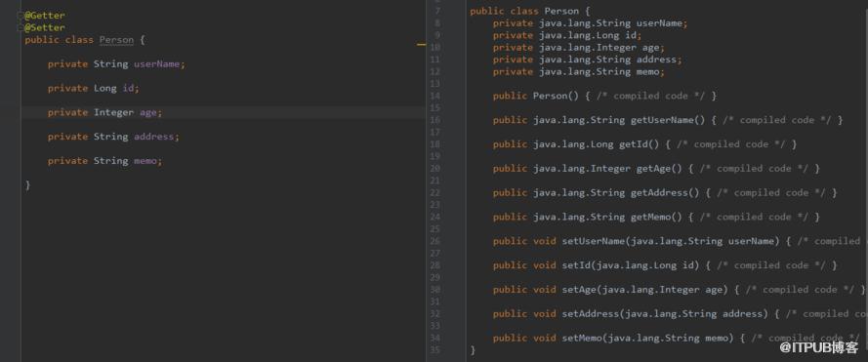This screenshot has height=362, width=868.
Task: Click the fold marker beside @Setter annotation
Action: [21, 27]
